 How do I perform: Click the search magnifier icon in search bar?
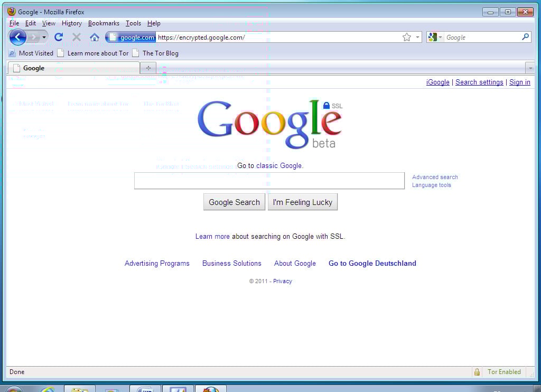tap(525, 37)
